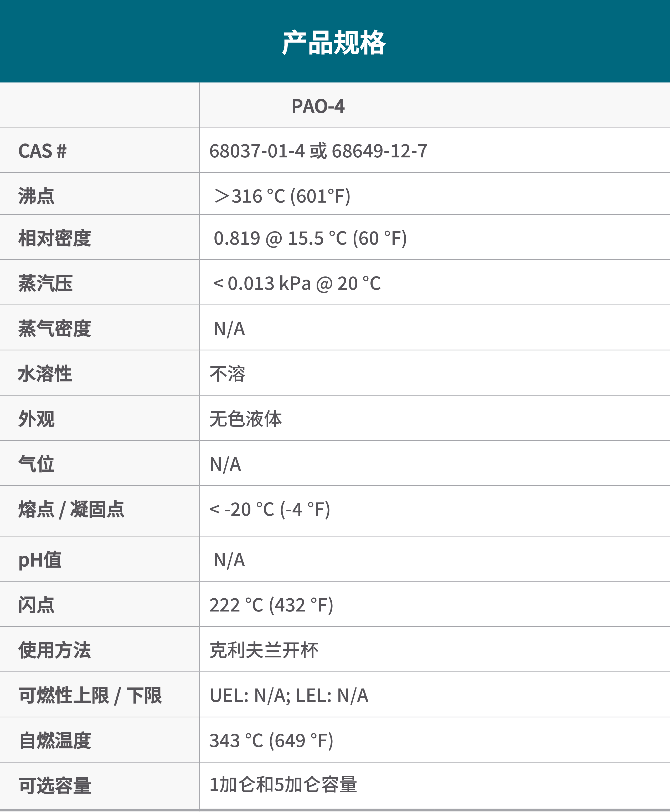Select the 克利夫兰开杯 method value
670x812 pixels.
tap(264, 650)
